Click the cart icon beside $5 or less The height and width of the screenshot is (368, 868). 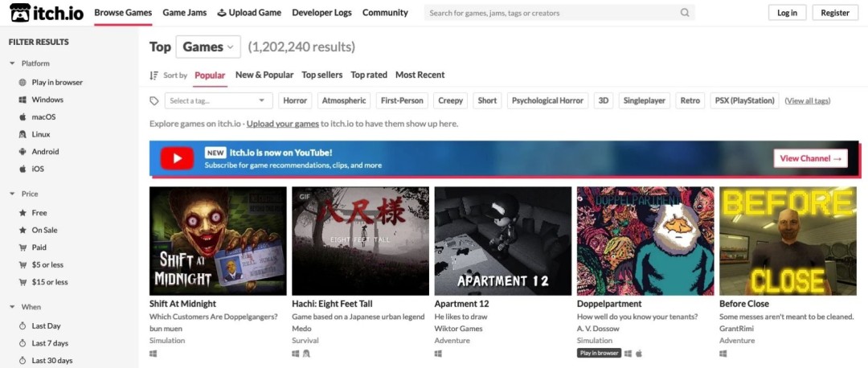[23, 265]
